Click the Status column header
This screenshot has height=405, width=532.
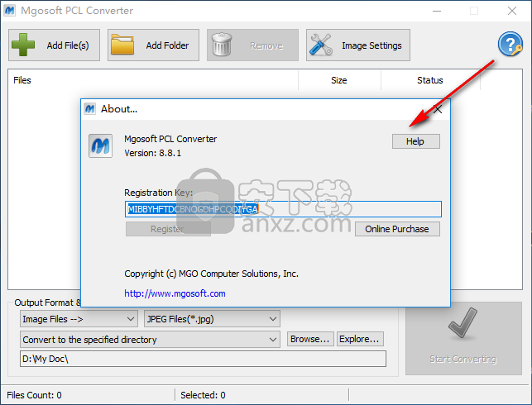[x=430, y=80]
